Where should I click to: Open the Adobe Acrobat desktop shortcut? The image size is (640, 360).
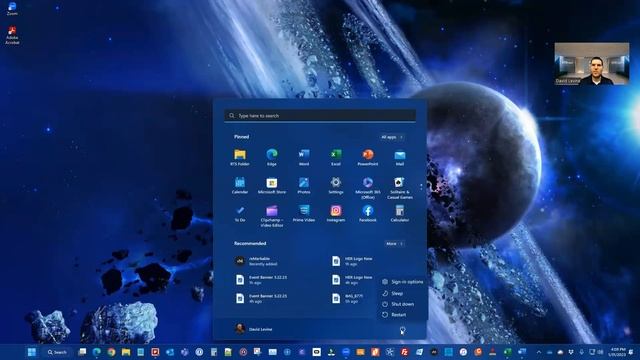click(x=12, y=35)
